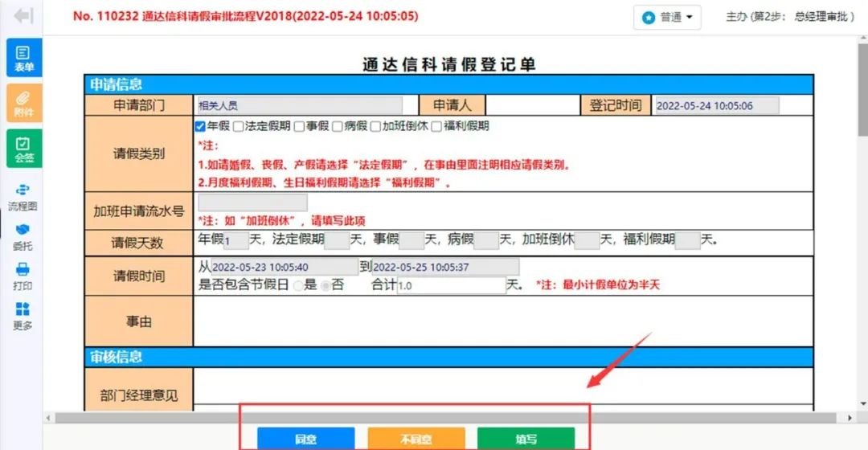
Task: Click the 同意 approve button
Action: point(305,439)
